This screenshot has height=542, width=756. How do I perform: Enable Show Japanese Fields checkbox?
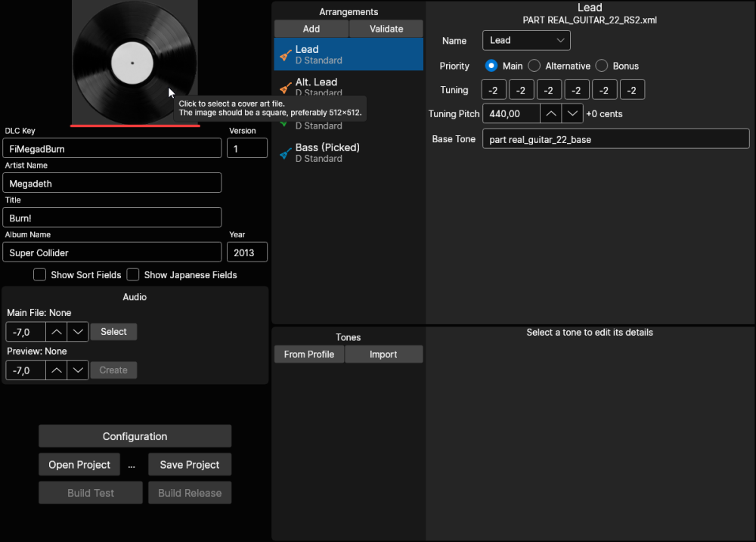[x=133, y=274]
